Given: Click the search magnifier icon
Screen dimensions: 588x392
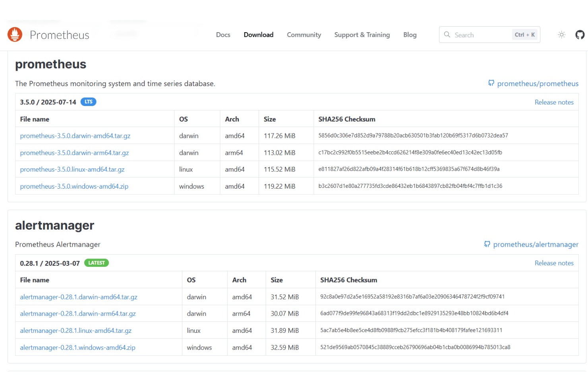Looking at the screenshot, I should pyautogui.click(x=447, y=35).
